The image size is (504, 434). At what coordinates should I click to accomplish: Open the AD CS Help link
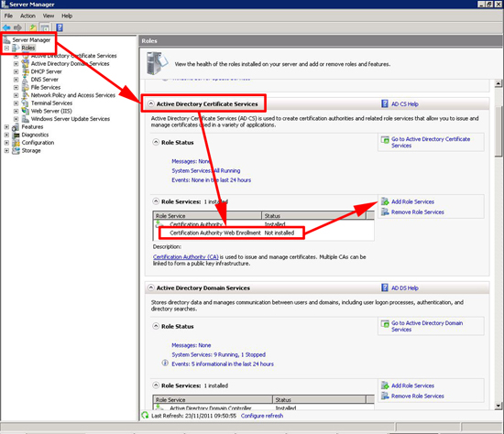click(405, 103)
